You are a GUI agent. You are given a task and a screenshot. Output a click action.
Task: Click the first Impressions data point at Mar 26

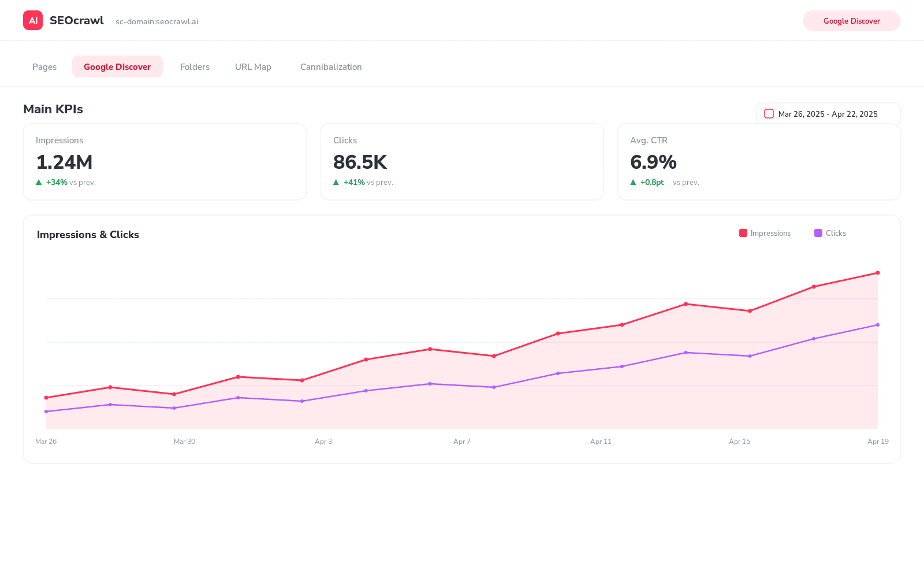(x=46, y=398)
